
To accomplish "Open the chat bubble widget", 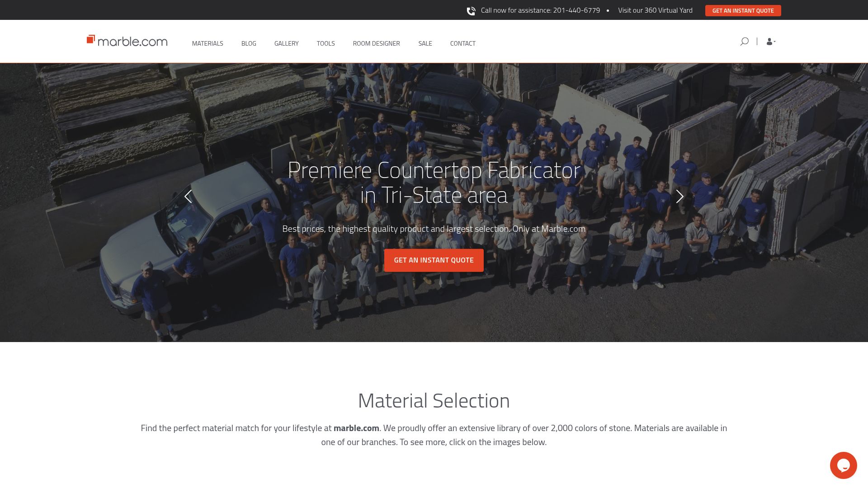I will click(x=843, y=465).
